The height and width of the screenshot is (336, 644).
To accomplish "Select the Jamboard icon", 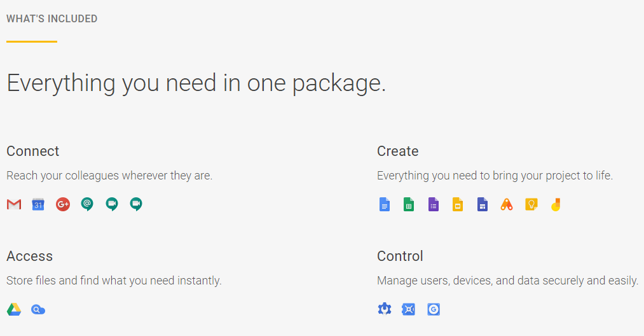I will coord(556,204).
